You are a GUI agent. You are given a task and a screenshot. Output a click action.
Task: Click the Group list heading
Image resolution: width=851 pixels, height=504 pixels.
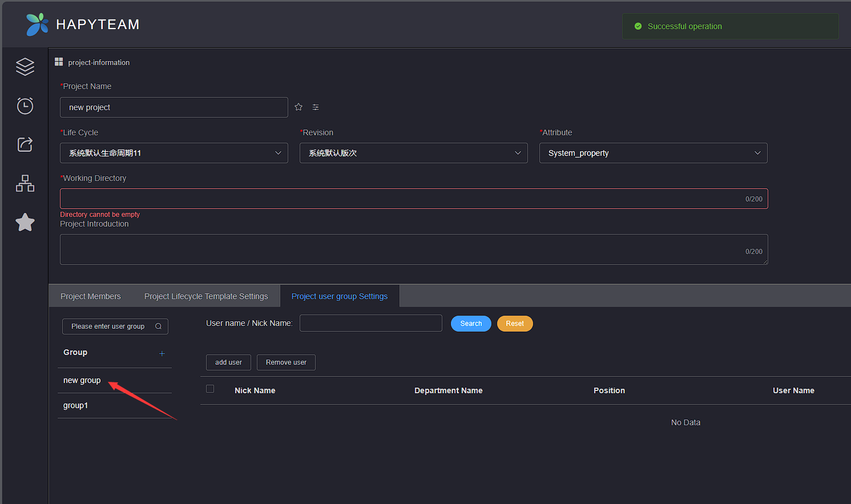pyautogui.click(x=75, y=352)
